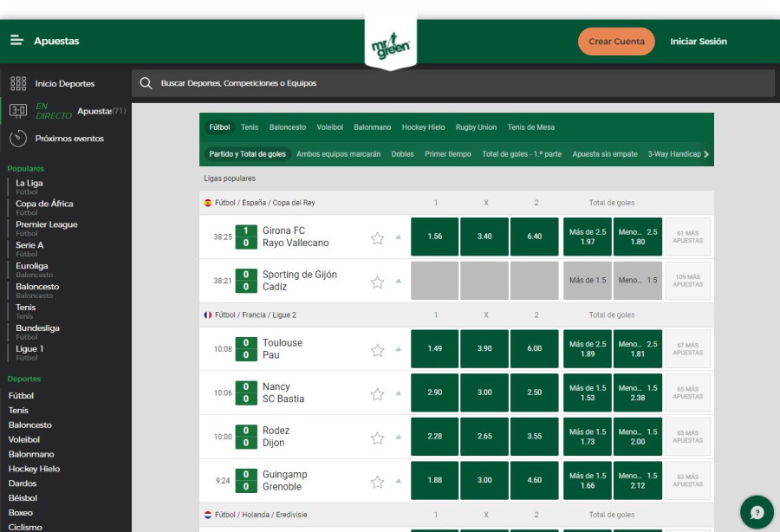
Task: Bet on Toulouse vs Pau draw at 3.90
Action: click(484, 348)
